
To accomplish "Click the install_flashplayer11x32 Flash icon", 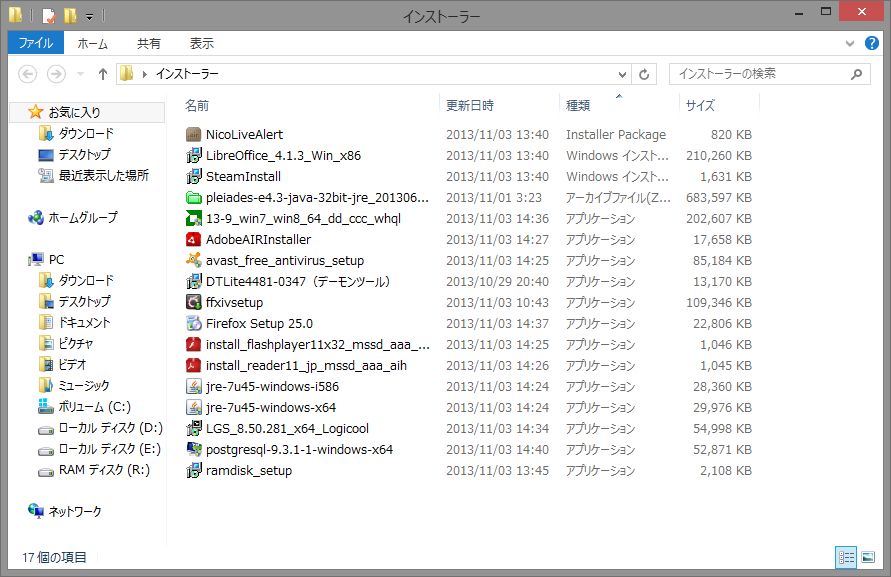I will tap(194, 345).
